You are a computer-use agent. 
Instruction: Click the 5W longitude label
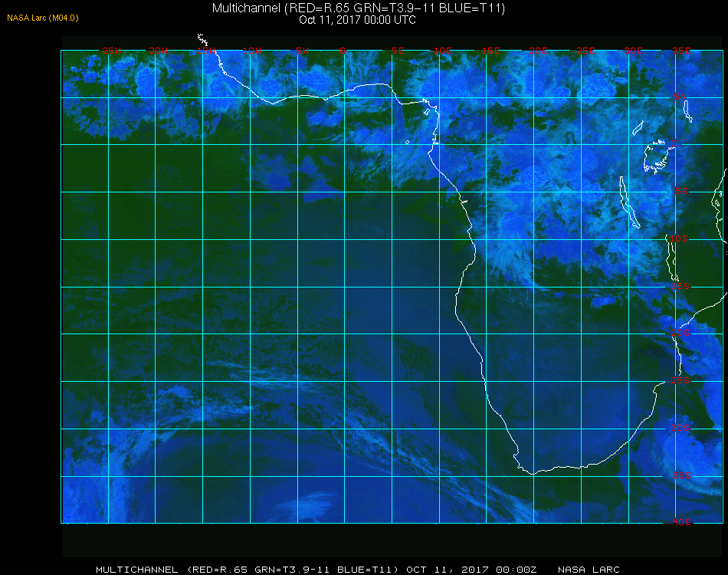pos(302,51)
